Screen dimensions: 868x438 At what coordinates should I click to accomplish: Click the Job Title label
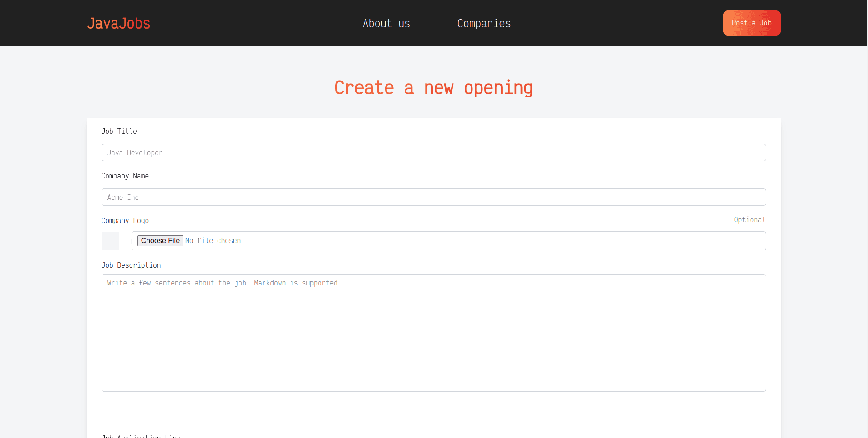[x=119, y=131]
